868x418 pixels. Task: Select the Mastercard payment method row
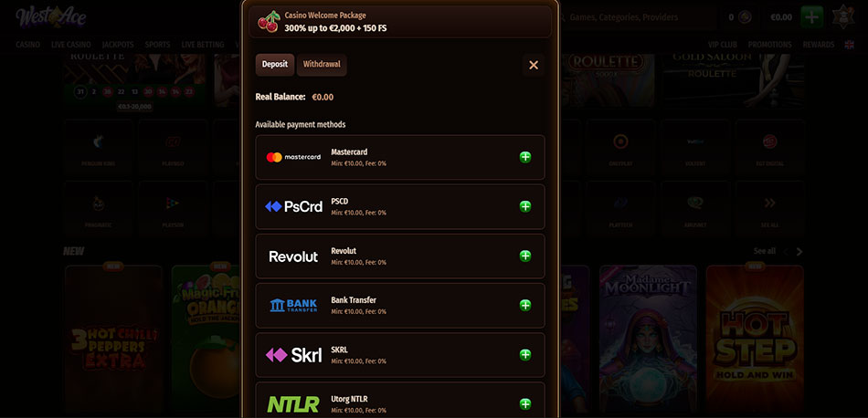400,157
